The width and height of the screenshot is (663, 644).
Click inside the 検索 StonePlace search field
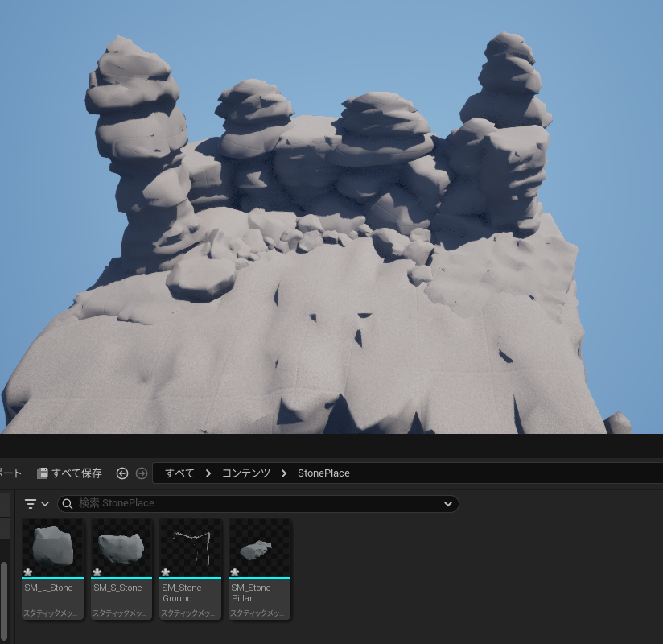[241, 503]
